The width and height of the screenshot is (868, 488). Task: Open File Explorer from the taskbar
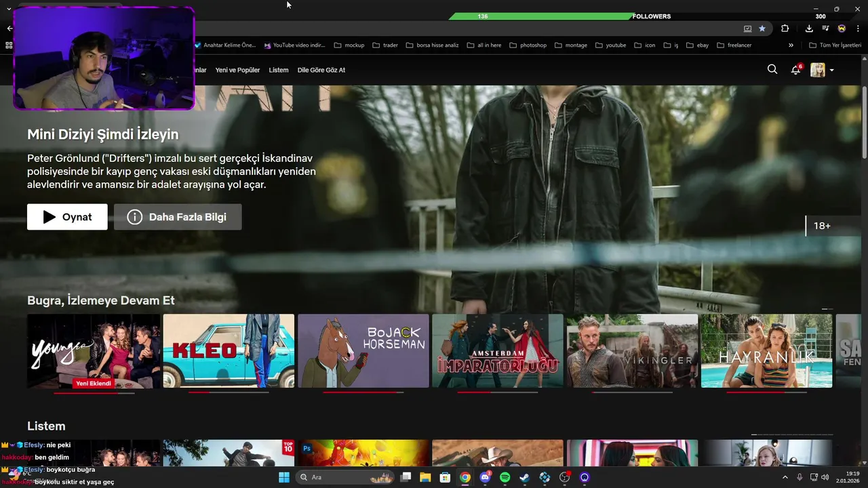pyautogui.click(x=425, y=477)
